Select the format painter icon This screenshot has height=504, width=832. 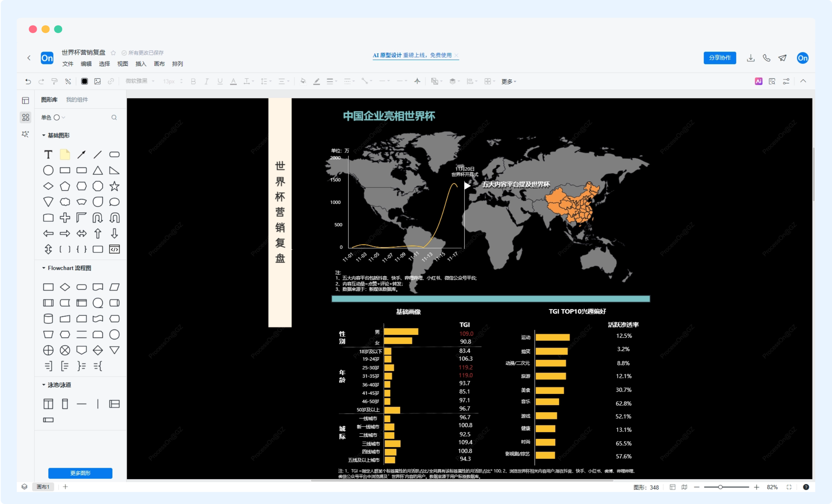point(54,81)
